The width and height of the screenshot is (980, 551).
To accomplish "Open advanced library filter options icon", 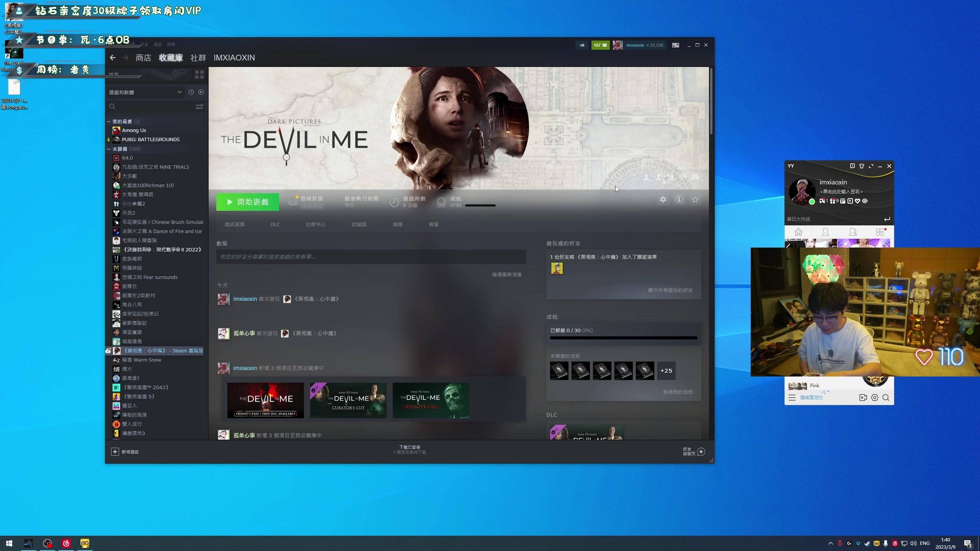I will click(199, 107).
